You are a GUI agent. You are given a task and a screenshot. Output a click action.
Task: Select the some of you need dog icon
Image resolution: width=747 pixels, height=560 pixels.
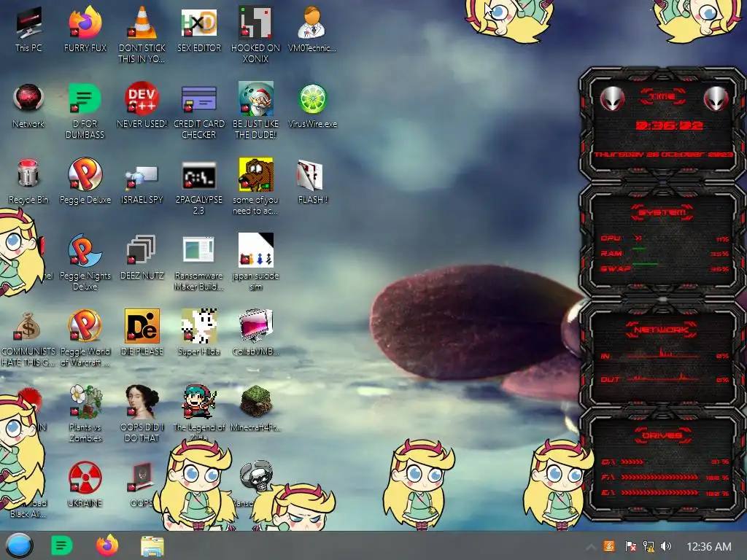(256, 174)
